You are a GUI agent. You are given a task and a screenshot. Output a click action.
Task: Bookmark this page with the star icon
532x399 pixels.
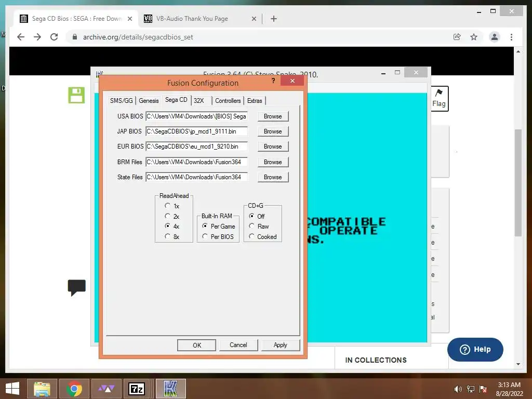pos(474,37)
